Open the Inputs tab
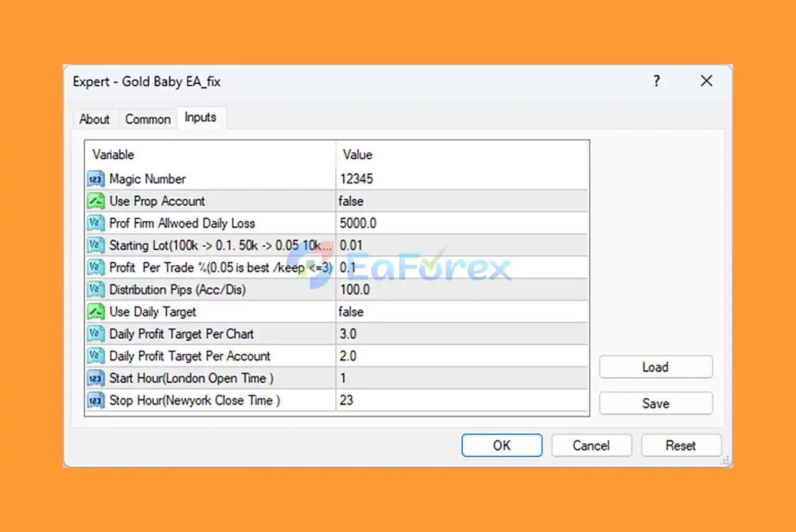The height and width of the screenshot is (532, 796). pos(201,117)
